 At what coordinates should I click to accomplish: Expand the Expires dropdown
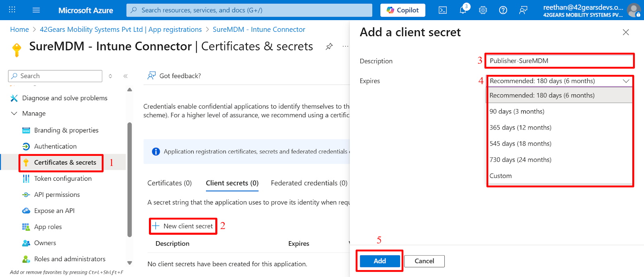click(559, 81)
